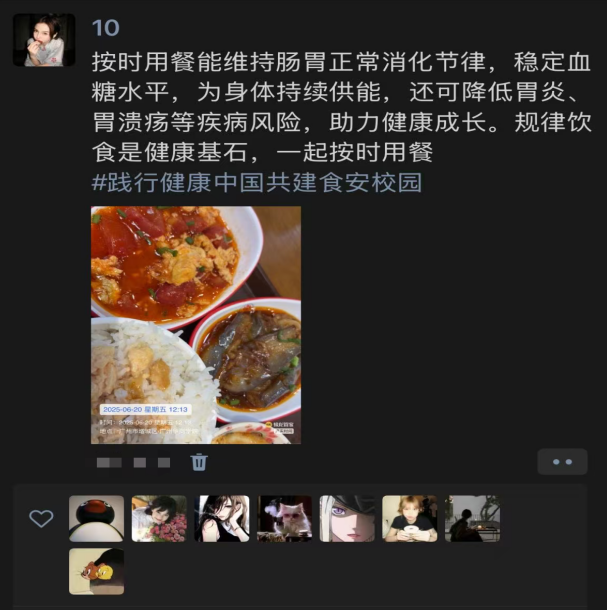The width and height of the screenshot is (607, 610).
Task: Open the Pingu penguin liker avatar
Action: coord(96,519)
